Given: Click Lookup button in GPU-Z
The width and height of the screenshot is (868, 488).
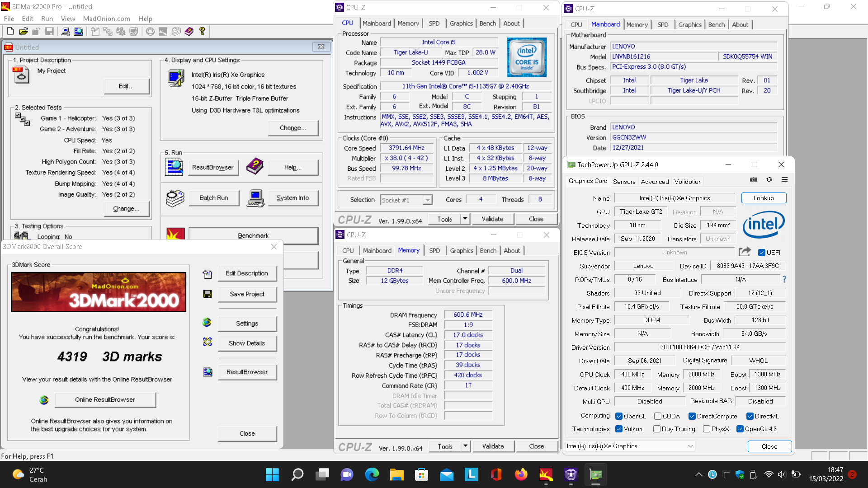Looking at the screenshot, I should pyautogui.click(x=764, y=198).
